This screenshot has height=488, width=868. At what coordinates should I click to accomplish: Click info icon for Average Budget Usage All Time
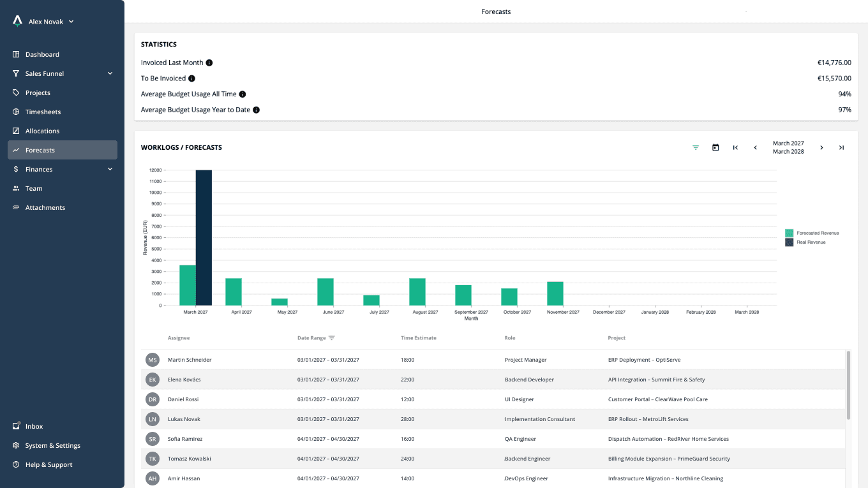click(243, 94)
